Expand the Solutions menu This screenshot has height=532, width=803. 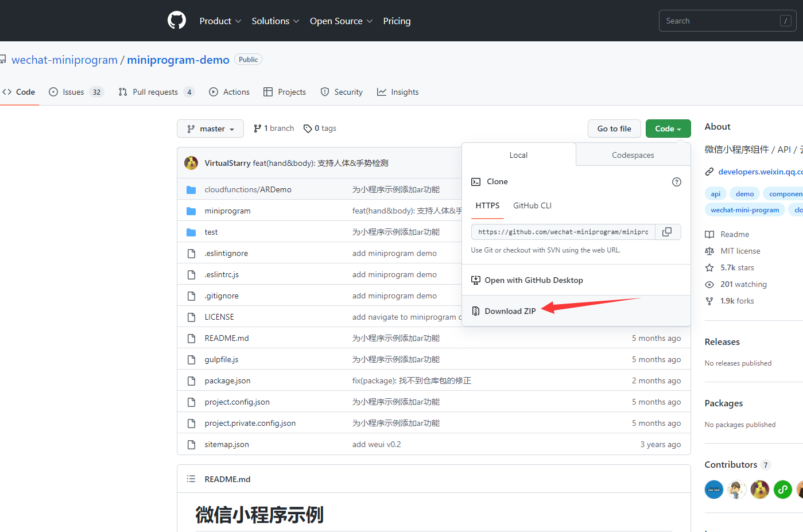coord(276,21)
